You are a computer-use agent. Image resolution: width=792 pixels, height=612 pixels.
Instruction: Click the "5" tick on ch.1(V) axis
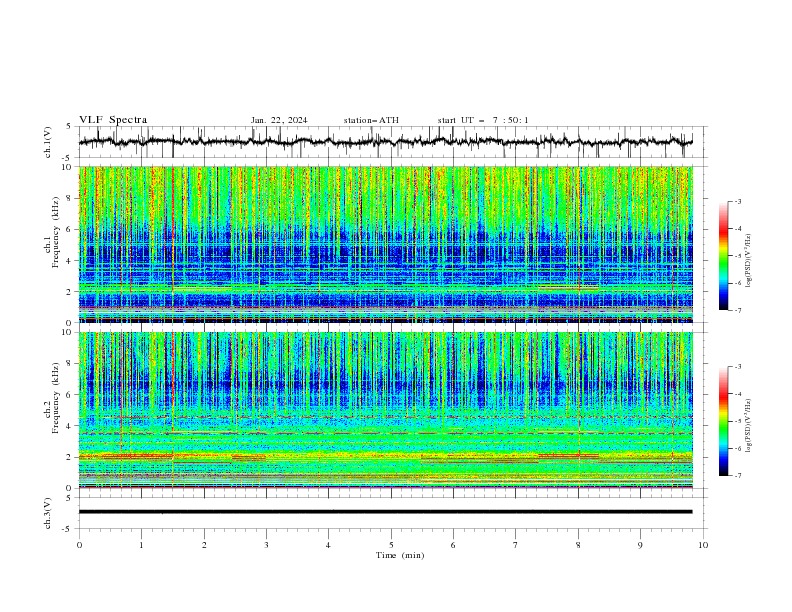[x=69, y=127]
